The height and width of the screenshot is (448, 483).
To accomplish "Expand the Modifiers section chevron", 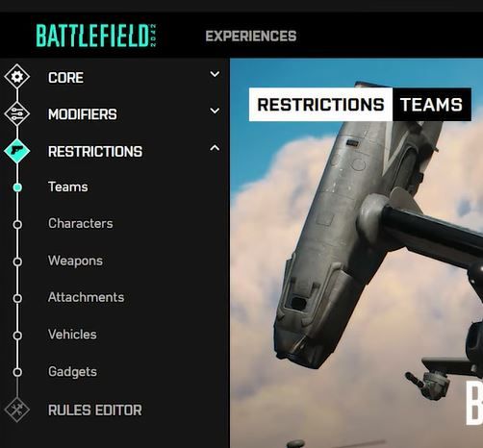I will coord(215,111).
